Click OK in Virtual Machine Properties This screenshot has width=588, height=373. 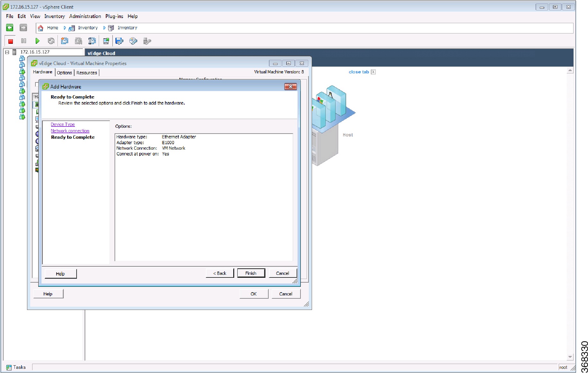(x=253, y=294)
